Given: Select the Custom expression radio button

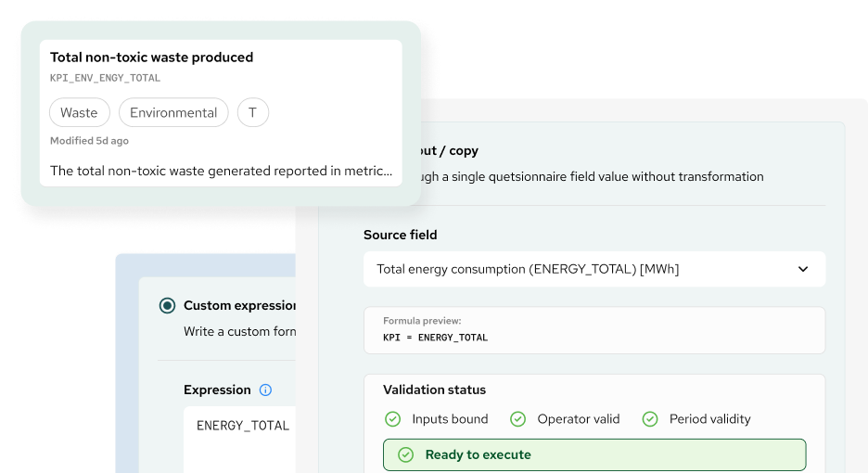Looking at the screenshot, I should pos(167,305).
